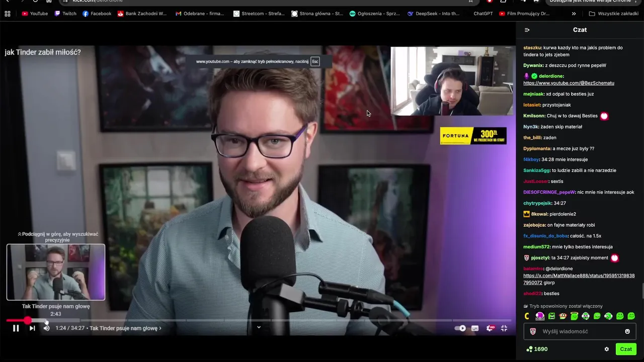Open the YouTube bookmark
The height and width of the screenshot is (362, 644).
point(35,14)
